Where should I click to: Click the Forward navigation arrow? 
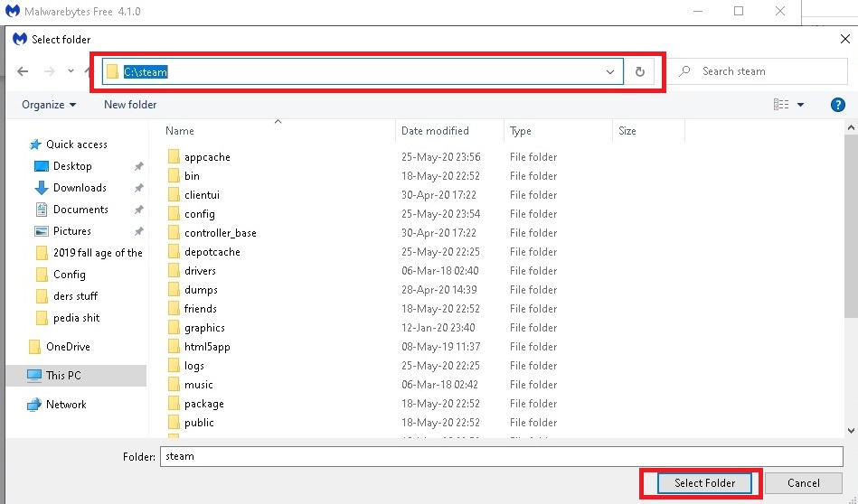point(49,71)
